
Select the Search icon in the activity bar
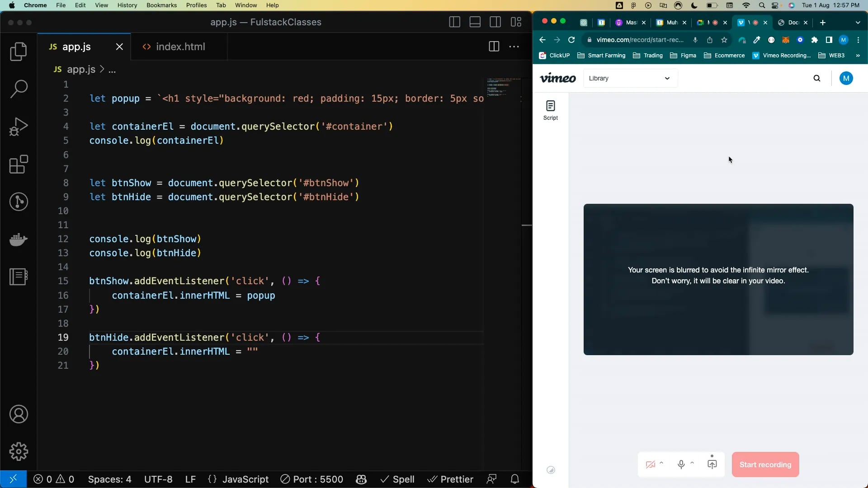tap(19, 89)
